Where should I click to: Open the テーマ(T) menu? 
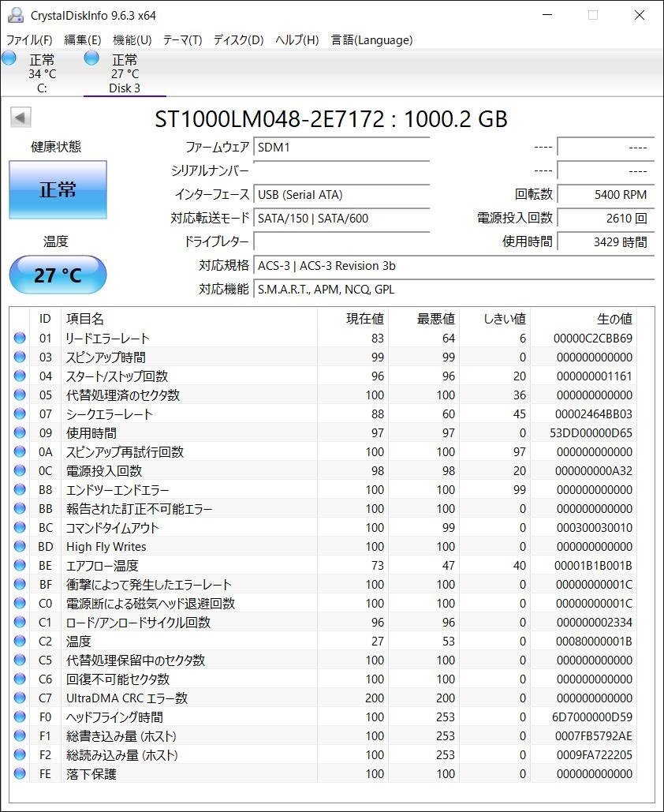click(182, 40)
